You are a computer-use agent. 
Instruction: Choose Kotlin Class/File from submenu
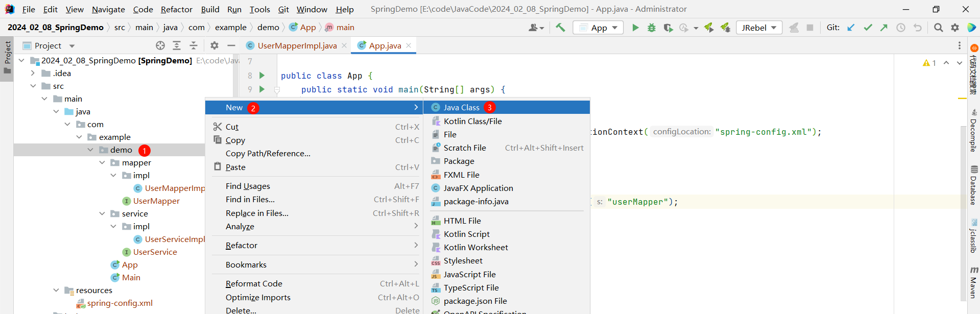point(507,121)
